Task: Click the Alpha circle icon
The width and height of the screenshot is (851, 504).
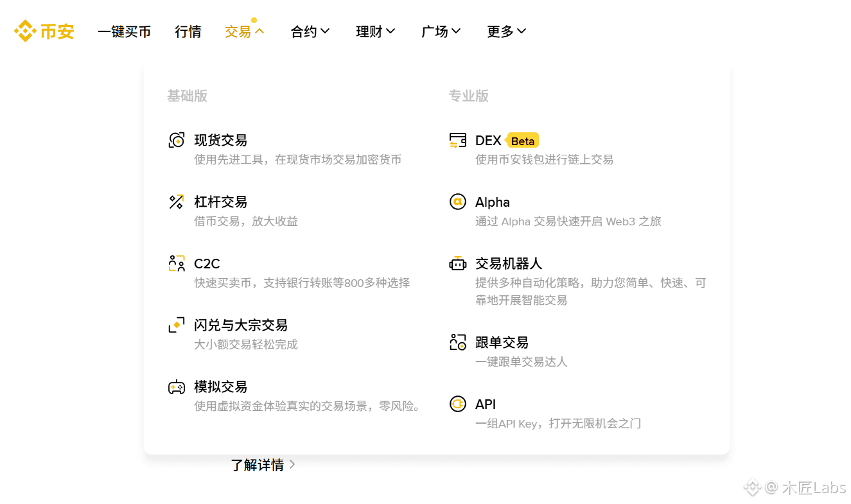Action: tap(457, 202)
